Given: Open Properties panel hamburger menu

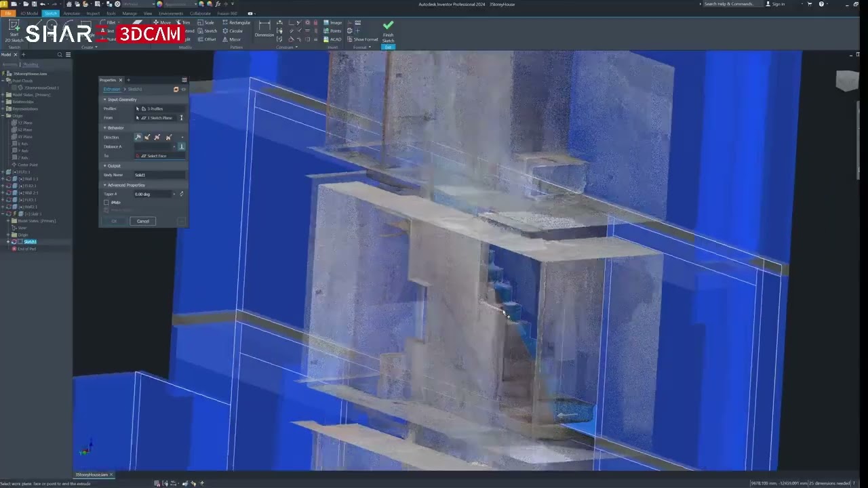Looking at the screenshot, I should click(x=184, y=80).
